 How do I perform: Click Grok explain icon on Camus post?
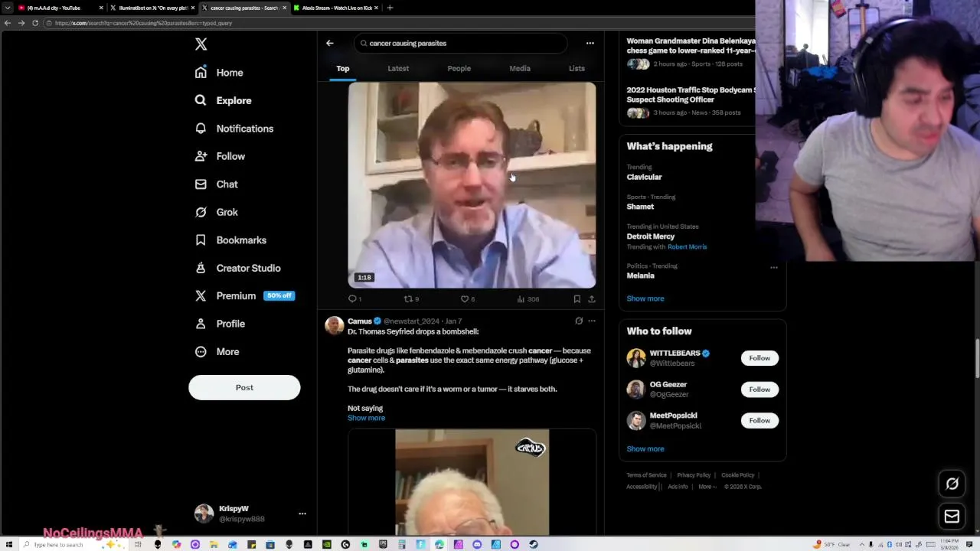coord(579,321)
